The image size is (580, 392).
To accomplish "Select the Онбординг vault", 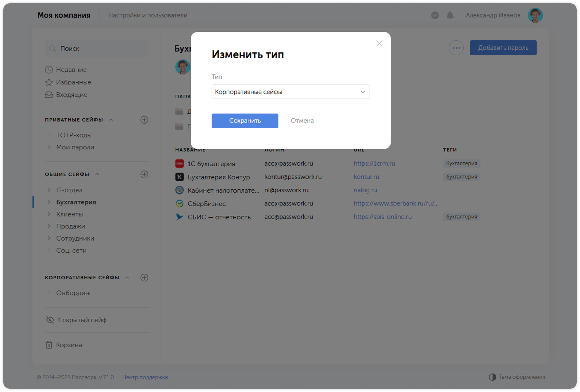I will coord(74,293).
